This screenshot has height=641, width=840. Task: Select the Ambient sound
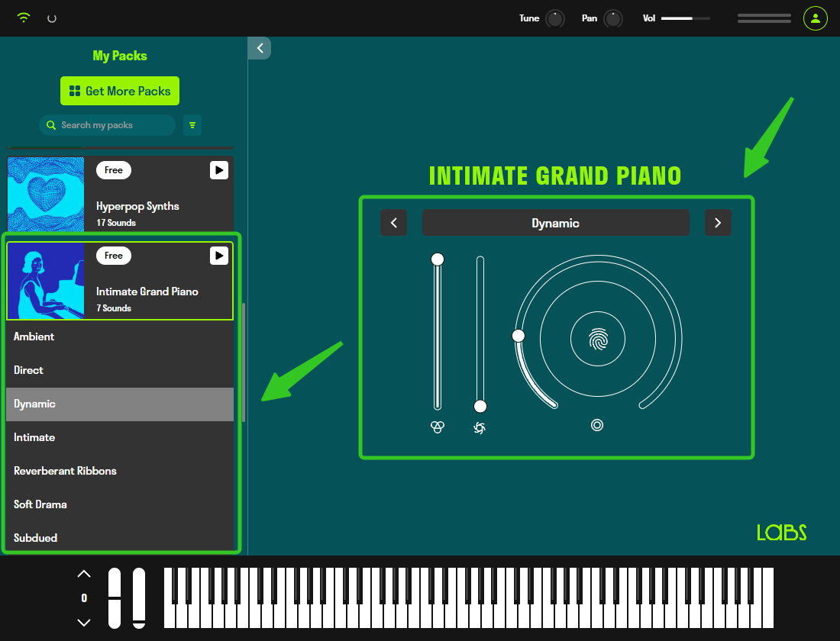pyautogui.click(x=120, y=337)
